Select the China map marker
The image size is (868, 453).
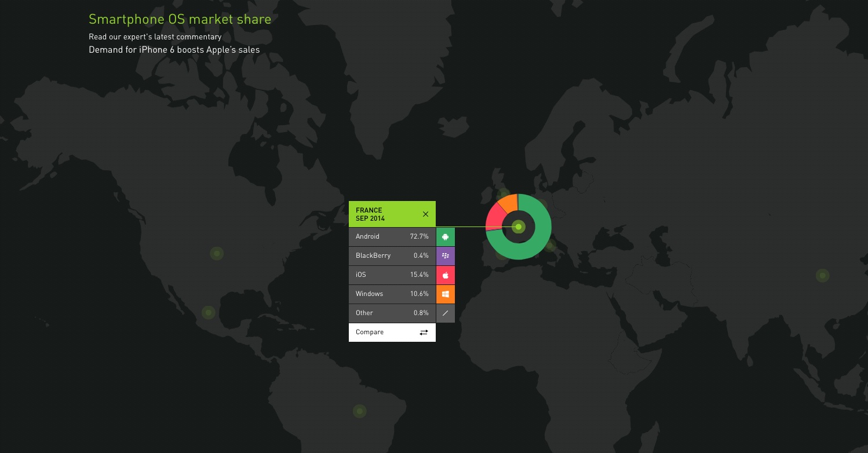(822, 276)
